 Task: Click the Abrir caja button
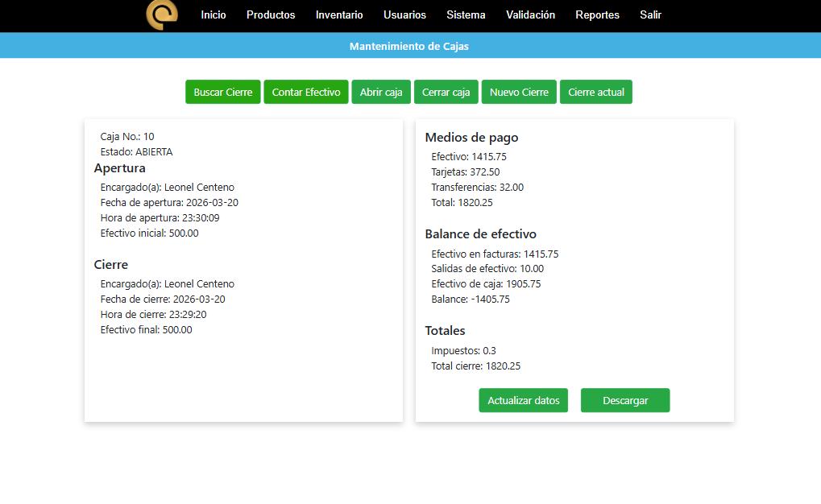coord(381,92)
